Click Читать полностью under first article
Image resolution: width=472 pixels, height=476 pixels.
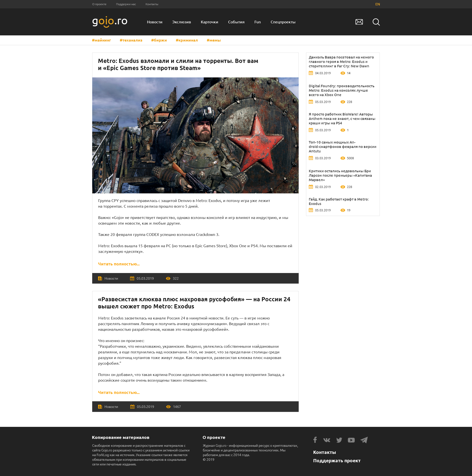(x=119, y=264)
